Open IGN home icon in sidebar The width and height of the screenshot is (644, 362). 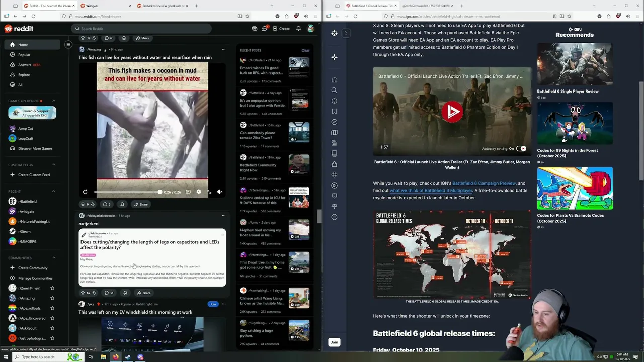point(334,80)
